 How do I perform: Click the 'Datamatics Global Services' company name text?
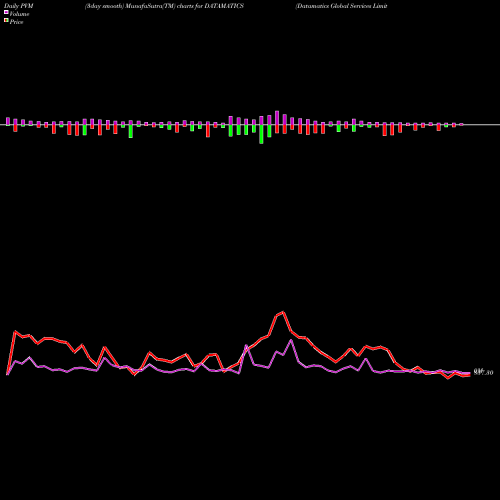(333, 6)
